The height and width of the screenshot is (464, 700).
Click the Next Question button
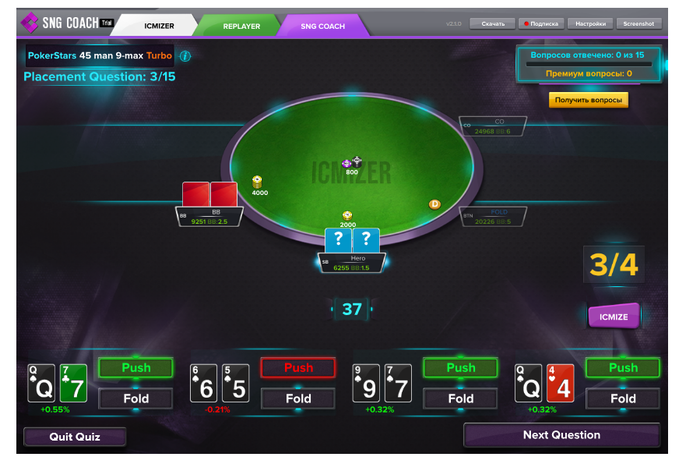562,435
